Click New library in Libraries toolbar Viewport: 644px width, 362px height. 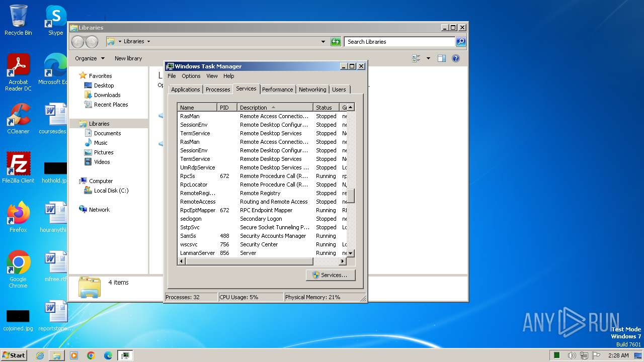128,58
